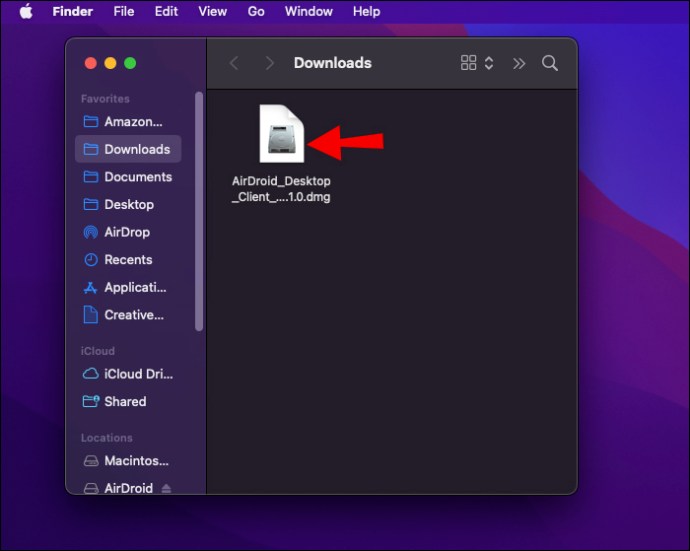
Task: Select the AirDroid_Desktop_Client_....1.0.dmg file name
Action: pos(281,189)
